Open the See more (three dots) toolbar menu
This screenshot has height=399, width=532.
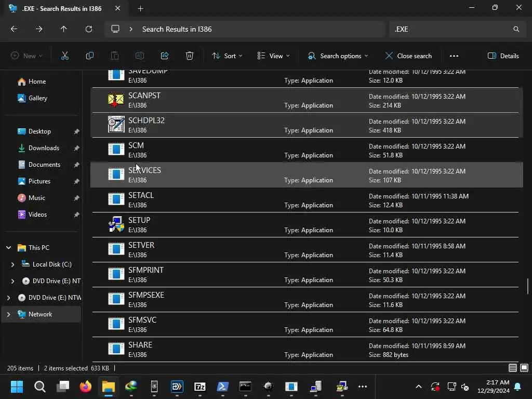pos(454,56)
